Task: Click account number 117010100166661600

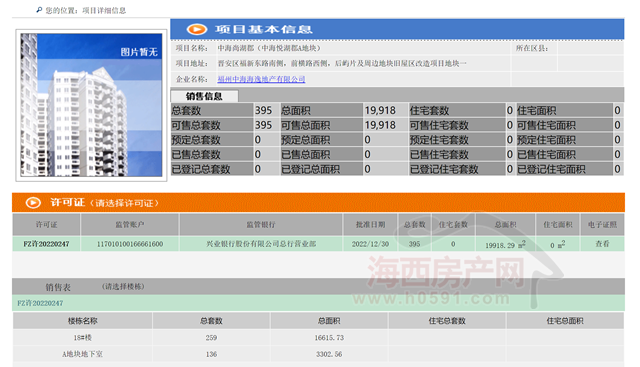Action: (x=129, y=244)
